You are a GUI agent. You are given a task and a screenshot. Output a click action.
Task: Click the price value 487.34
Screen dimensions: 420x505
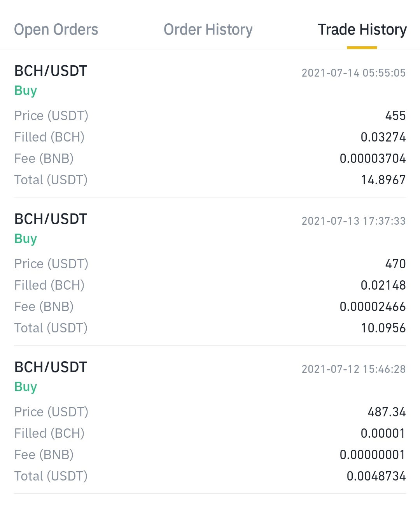pos(387,412)
